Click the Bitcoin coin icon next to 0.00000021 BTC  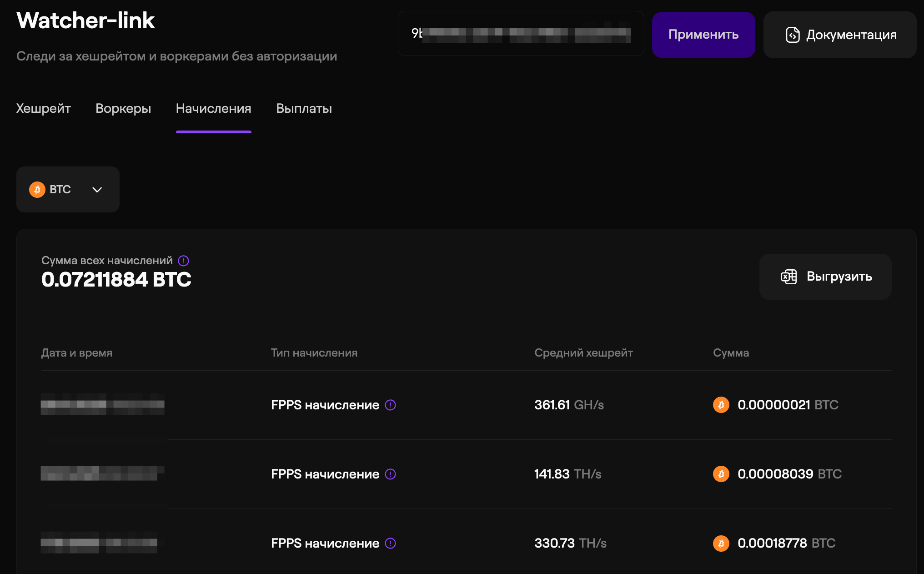pos(721,405)
